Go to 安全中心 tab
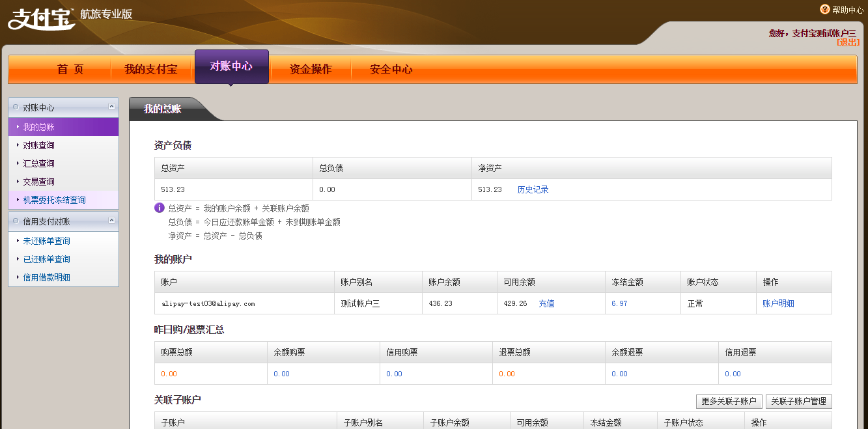 pos(391,70)
